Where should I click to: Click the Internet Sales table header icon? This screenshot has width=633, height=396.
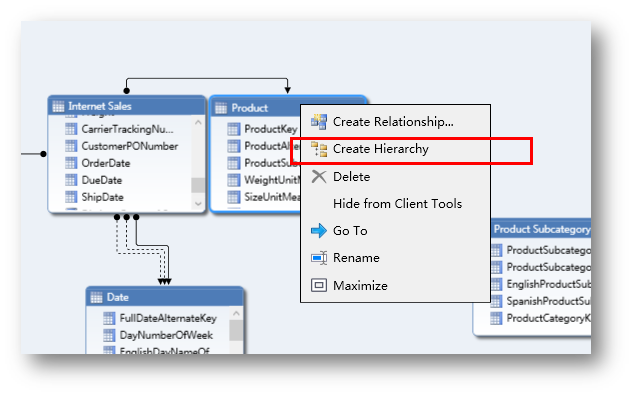[x=59, y=107]
